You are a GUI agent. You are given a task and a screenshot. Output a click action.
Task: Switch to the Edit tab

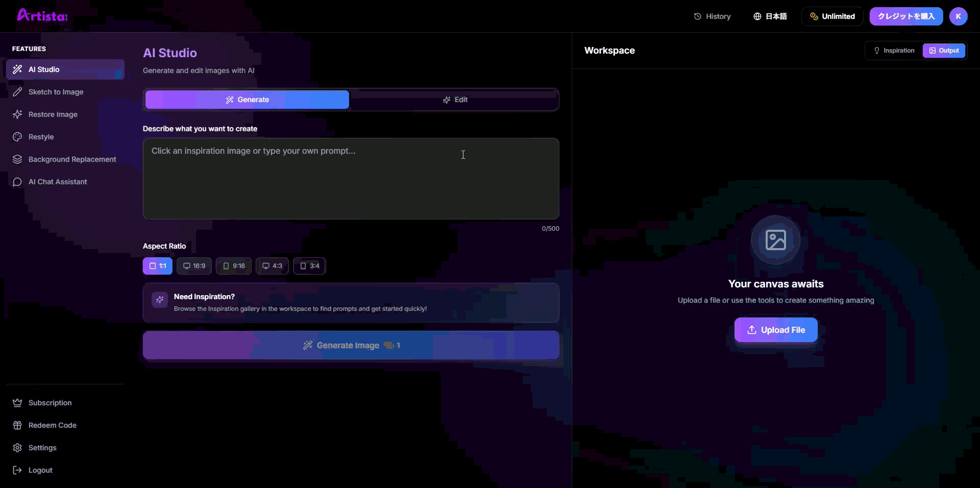[455, 100]
